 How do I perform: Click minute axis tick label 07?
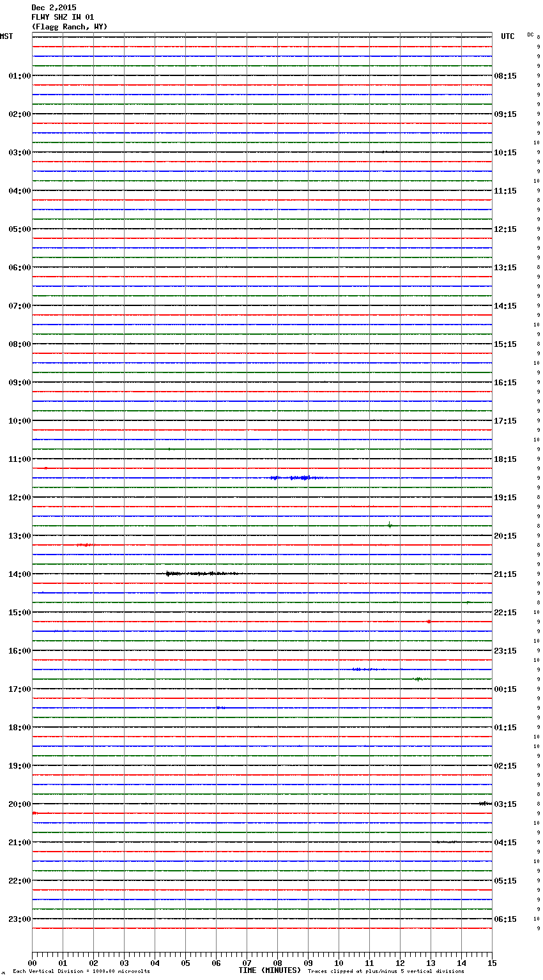point(247,963)
